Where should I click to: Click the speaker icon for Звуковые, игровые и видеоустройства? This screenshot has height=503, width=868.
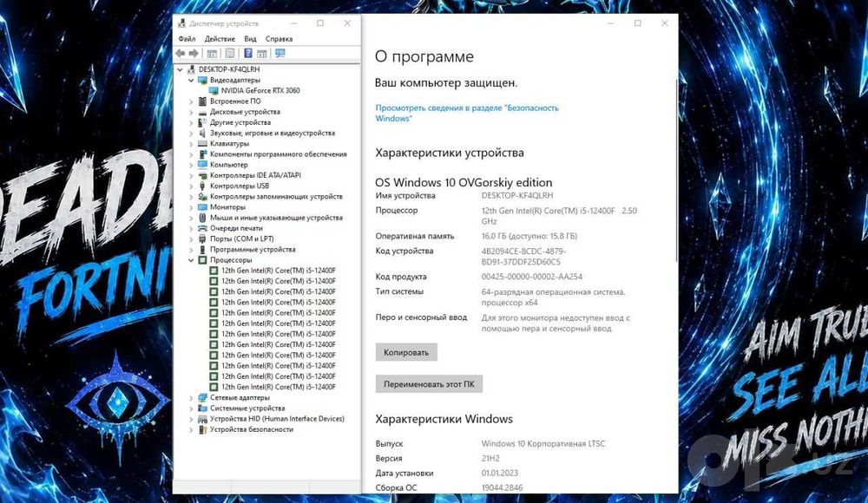pos(202,133)
